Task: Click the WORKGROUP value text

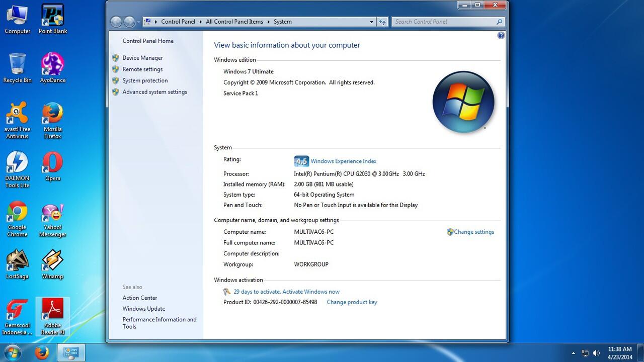Action: coord(311,264)
